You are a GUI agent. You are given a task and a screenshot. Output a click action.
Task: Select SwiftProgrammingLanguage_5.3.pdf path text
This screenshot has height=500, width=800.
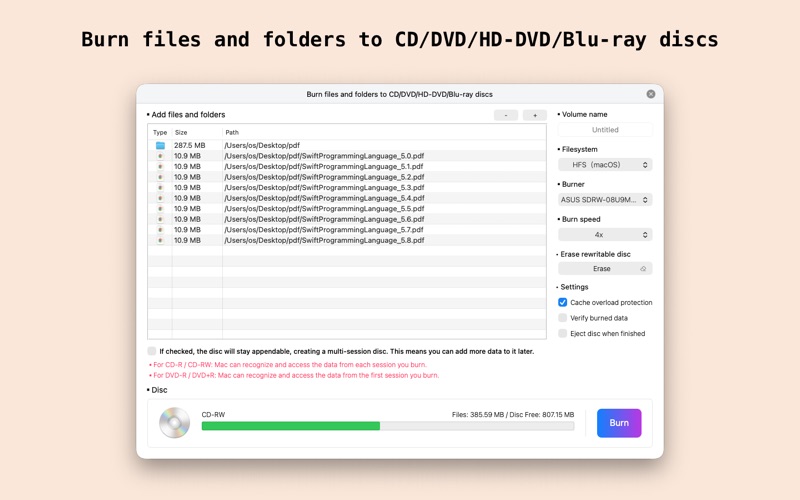(x=324, y=188)
